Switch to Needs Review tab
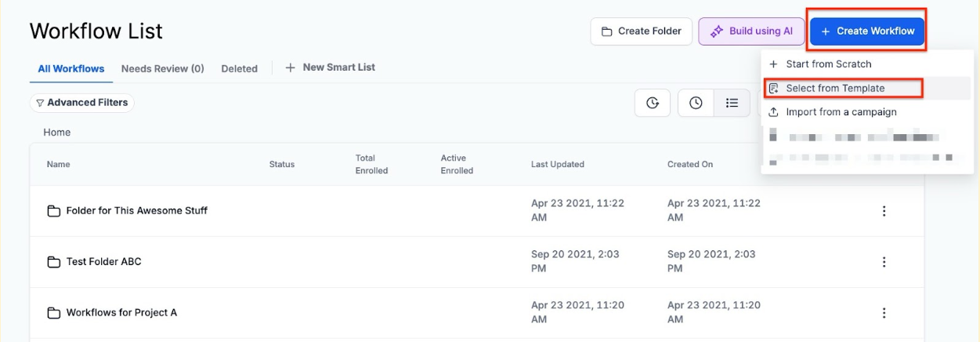The width and height of the screenshot is (980, 342). [162, 69]
